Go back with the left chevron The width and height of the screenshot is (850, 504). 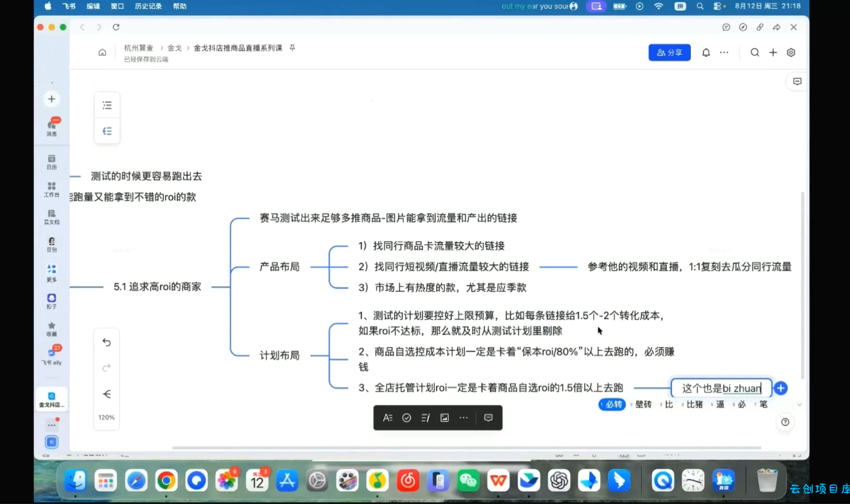(x=82, y=27)
